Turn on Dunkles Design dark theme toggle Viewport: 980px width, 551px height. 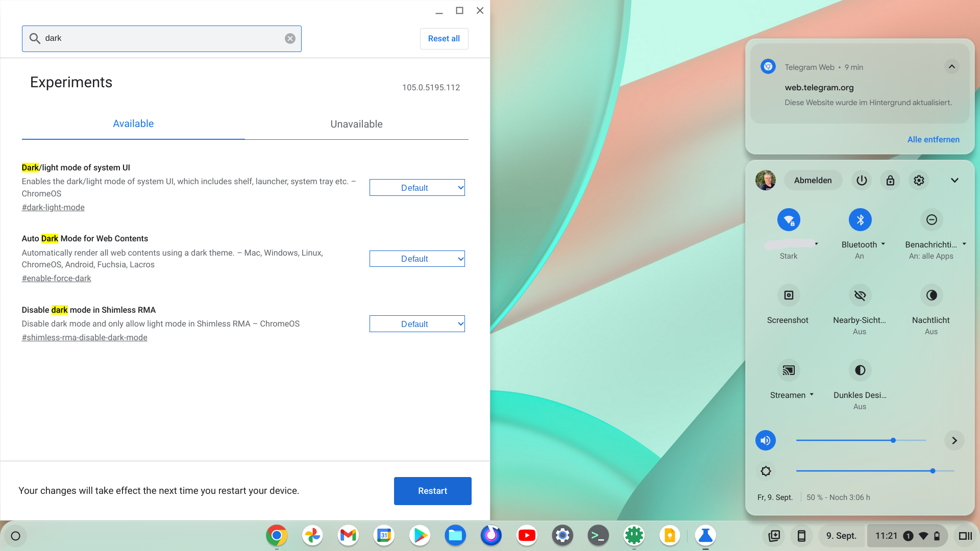click(860, 370)
